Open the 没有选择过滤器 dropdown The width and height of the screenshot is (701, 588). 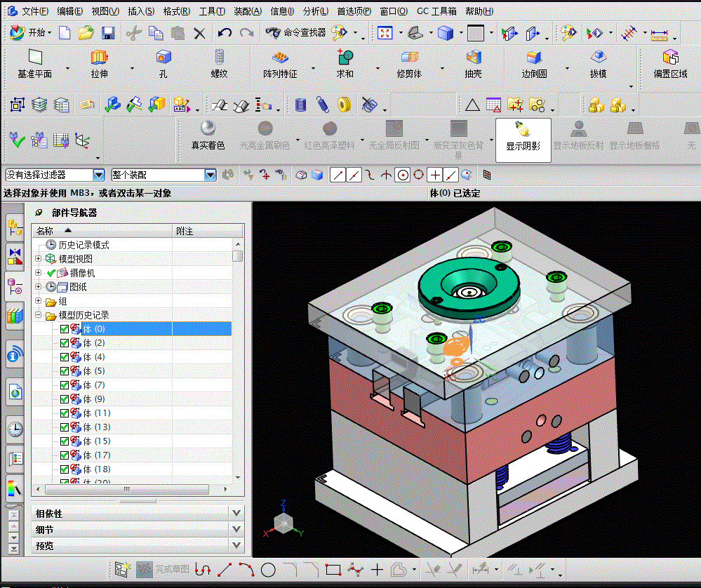pos(99,175)
